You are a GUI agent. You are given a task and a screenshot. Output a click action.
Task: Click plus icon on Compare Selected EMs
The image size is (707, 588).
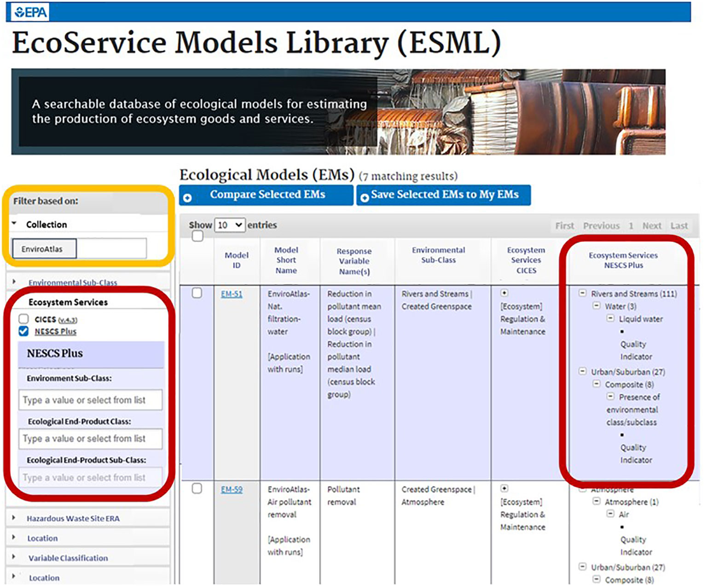187,198
